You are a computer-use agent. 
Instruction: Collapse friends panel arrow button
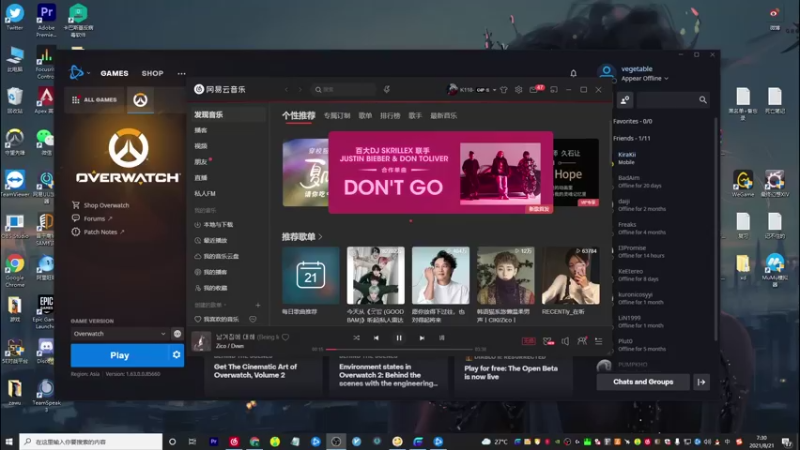[x=702, y=382]
